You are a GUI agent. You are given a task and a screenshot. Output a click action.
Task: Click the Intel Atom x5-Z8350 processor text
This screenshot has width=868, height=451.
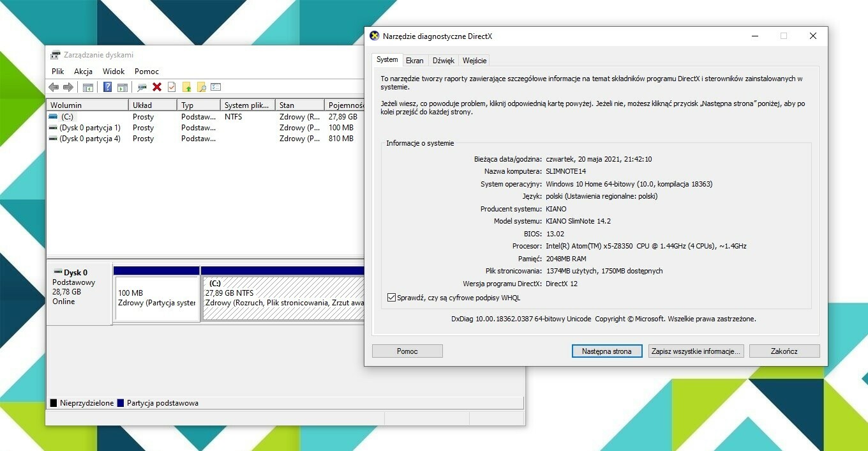(x=646, y=246)
